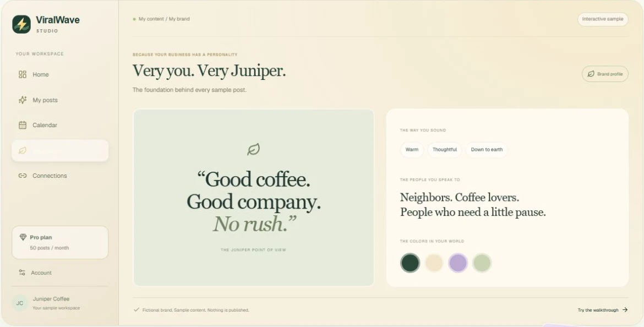Viewport: 644px width, 327px height.
Task: Select the Warm tone tag
Action: coord(412,150)
